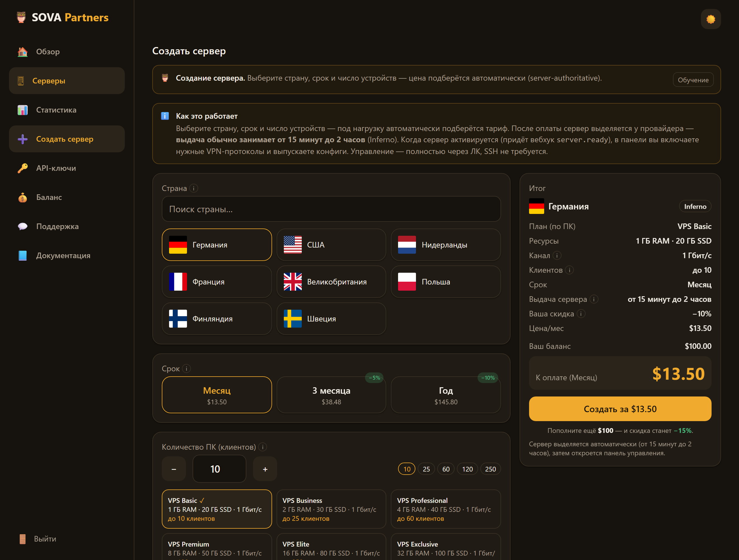Select the VPS Basic plan card
The width and height of the screenshot is (739, 560).
click(x=216, y=509)
